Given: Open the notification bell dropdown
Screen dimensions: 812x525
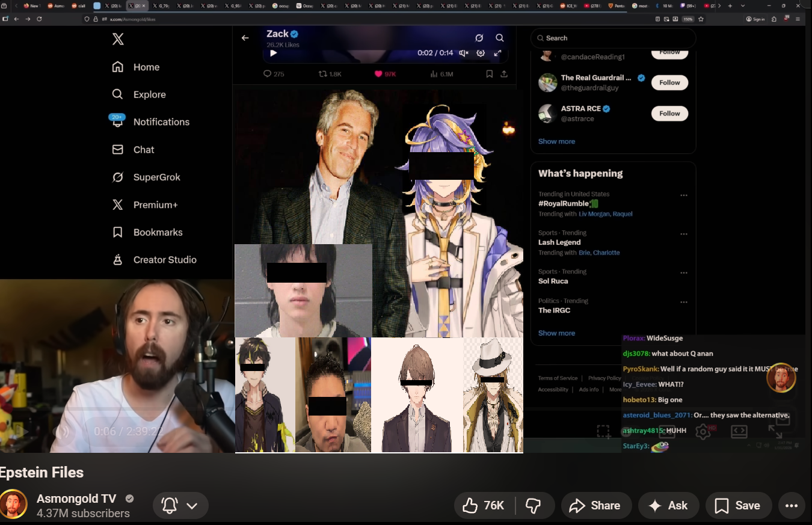Looking at the screenshot, I should (180, 506).
